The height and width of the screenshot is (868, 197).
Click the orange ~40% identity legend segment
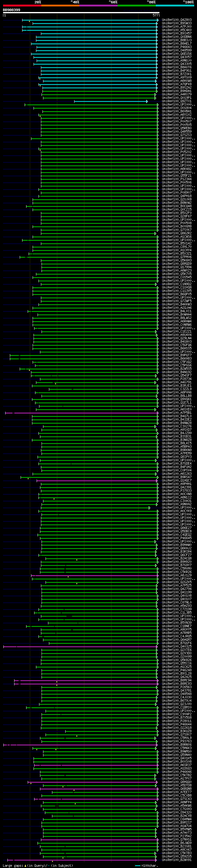(x=60, y=6)
